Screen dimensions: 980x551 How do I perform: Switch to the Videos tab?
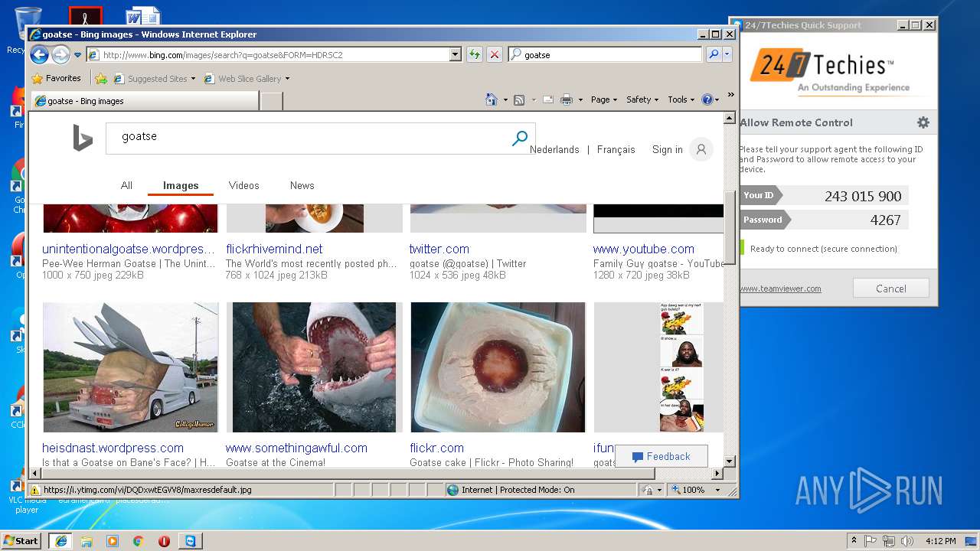click(x=244, y=185)
